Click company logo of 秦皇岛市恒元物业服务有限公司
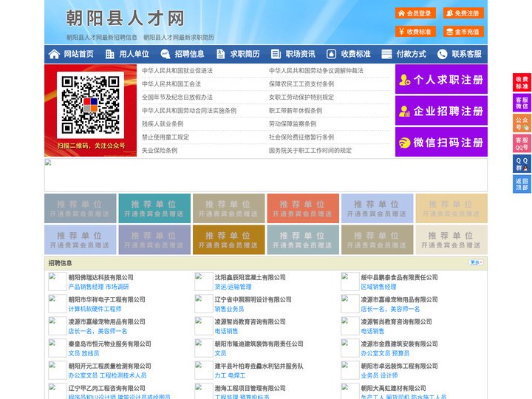Screen dimensions: 532x399 tap(58, 348)
